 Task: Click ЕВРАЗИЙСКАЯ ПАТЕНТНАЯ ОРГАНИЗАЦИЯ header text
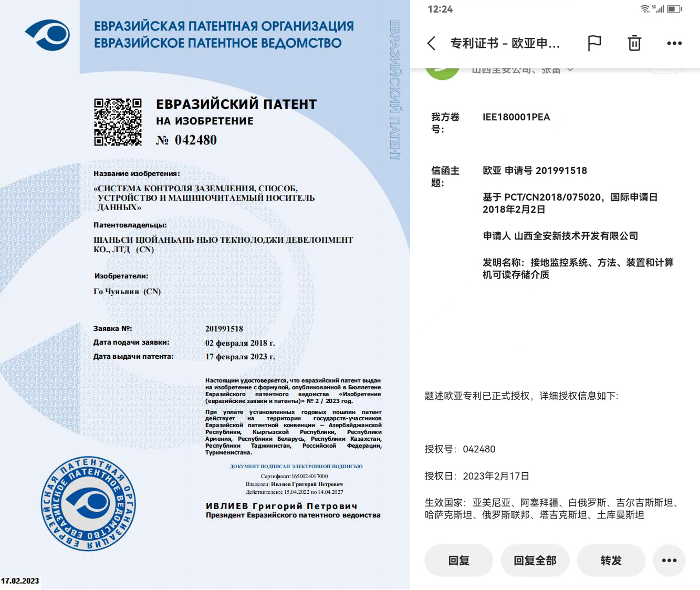pyautogui.click(x=224, y=26)
